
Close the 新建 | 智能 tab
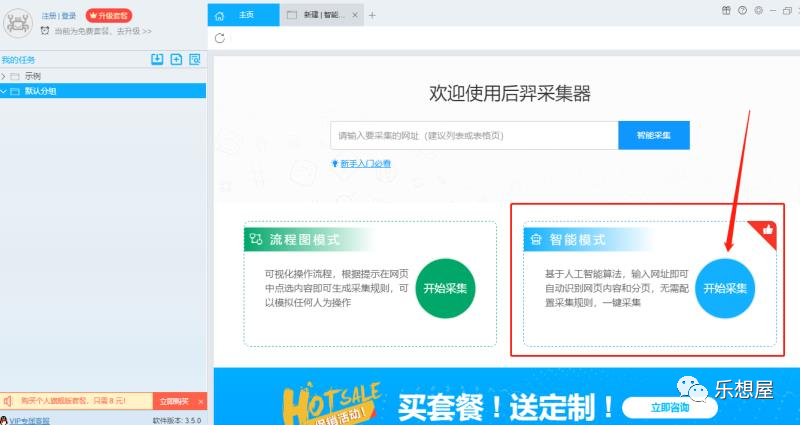[355, 15]
